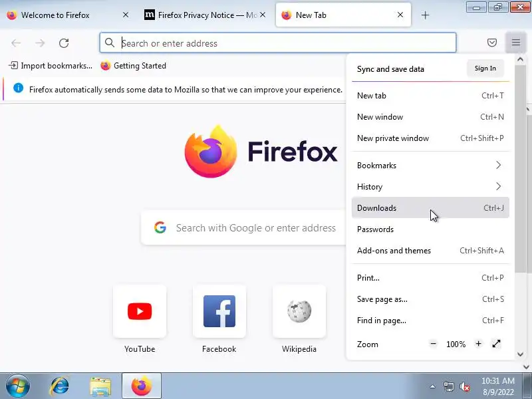532x399 pixels.
Task: Reload the current page
Action: click(x=64, y=43)
